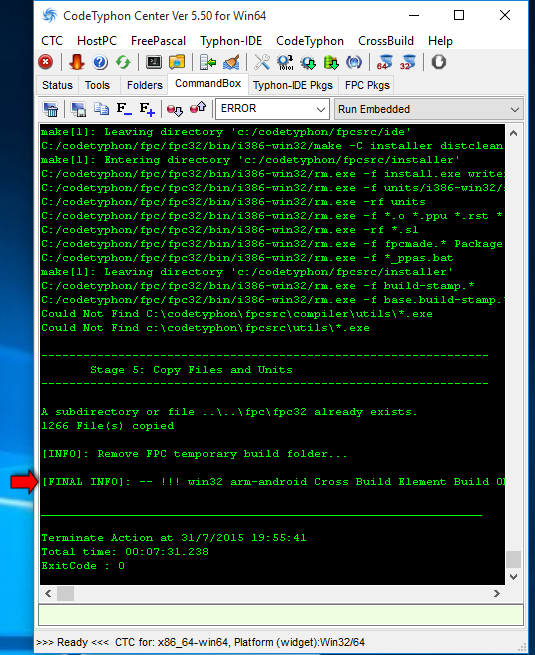Click the black power/exit icon

[439, 62]
